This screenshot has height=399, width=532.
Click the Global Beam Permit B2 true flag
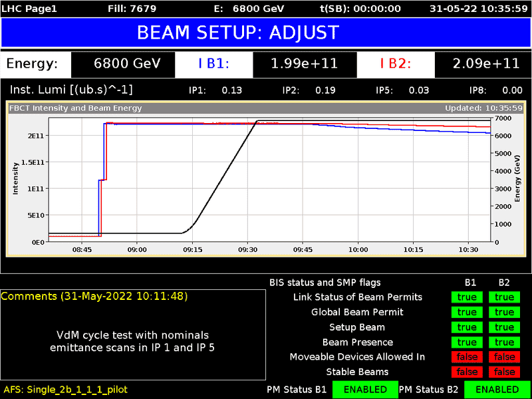[504, 312]
